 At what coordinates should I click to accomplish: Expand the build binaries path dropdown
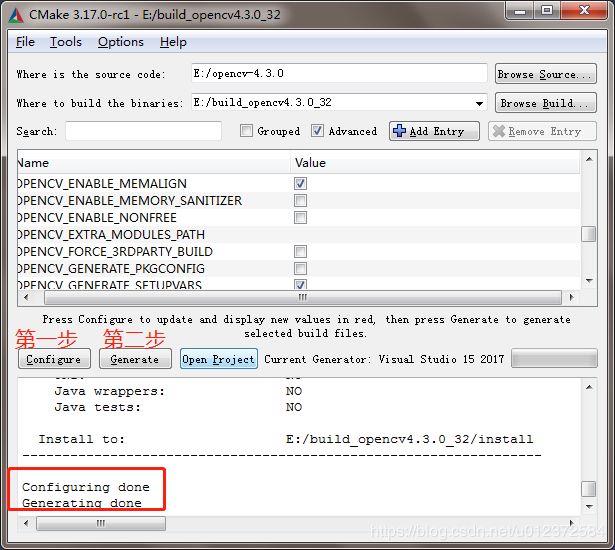point(479,104)
